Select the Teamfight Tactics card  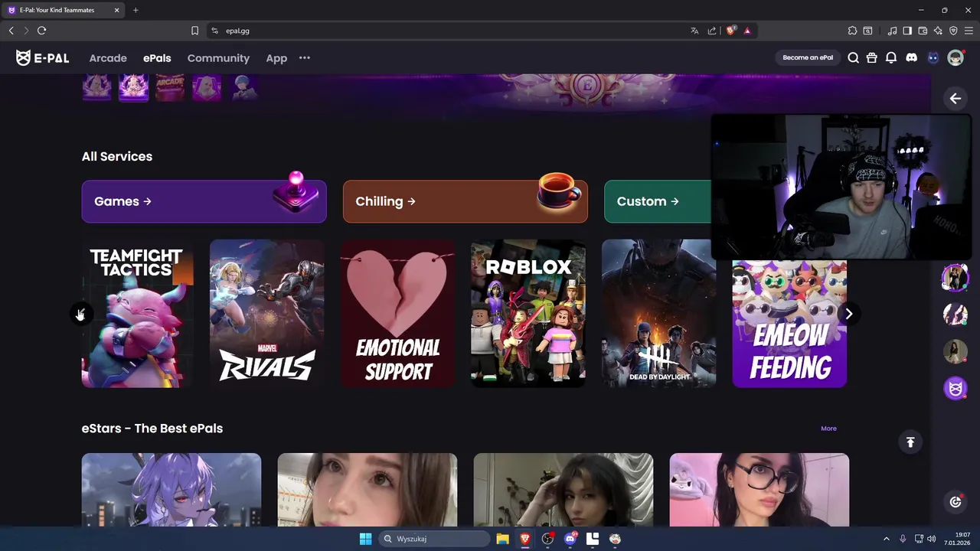pyautogui.click(x=138, y=314)
